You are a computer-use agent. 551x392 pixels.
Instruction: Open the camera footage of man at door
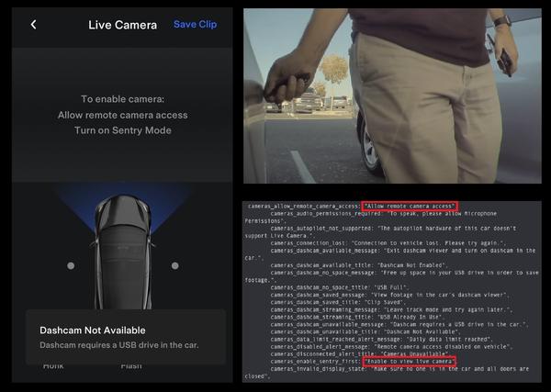pyautogui.click(x=392, y=95)
